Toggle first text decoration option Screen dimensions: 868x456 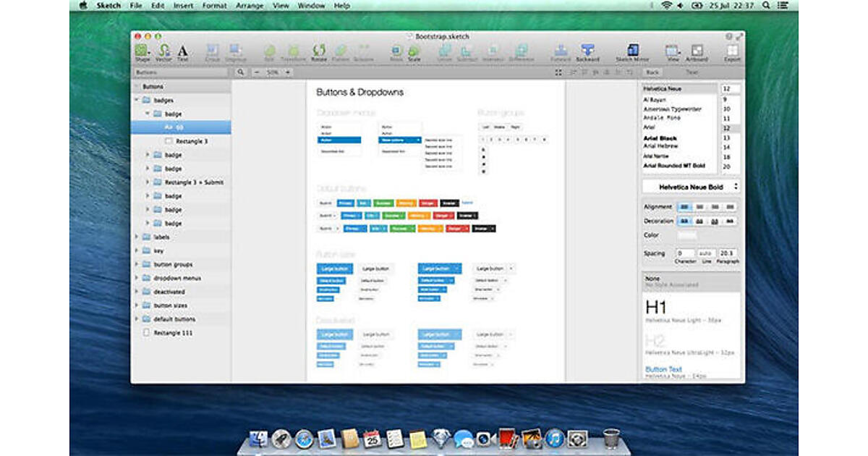[x=684, y=221]
